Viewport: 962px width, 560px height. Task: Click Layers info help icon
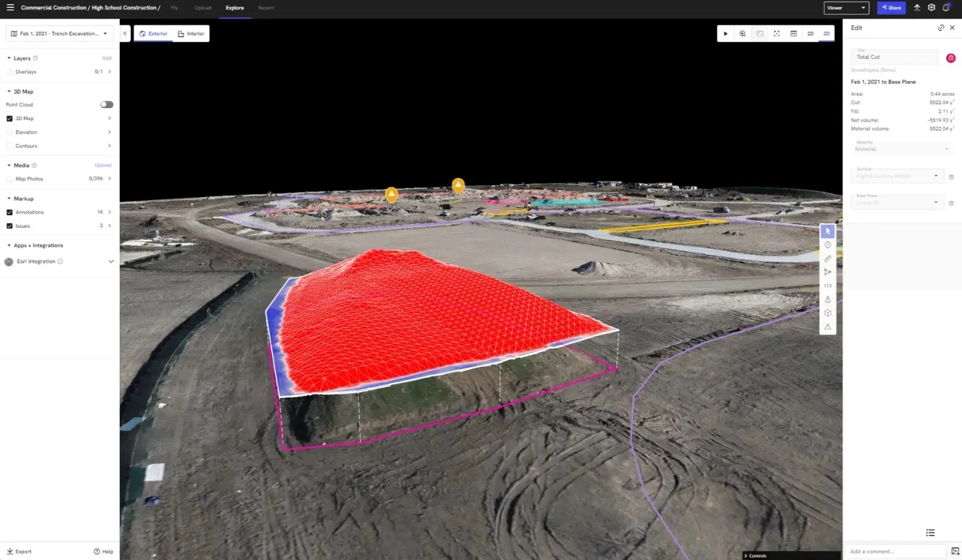coord(35,58)
